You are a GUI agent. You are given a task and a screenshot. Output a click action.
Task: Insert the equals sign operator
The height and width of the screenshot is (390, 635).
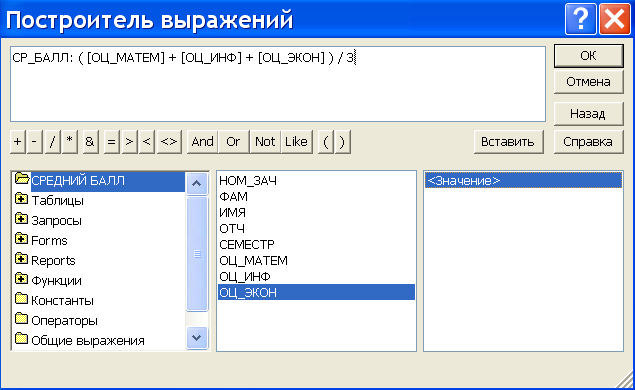112,142
